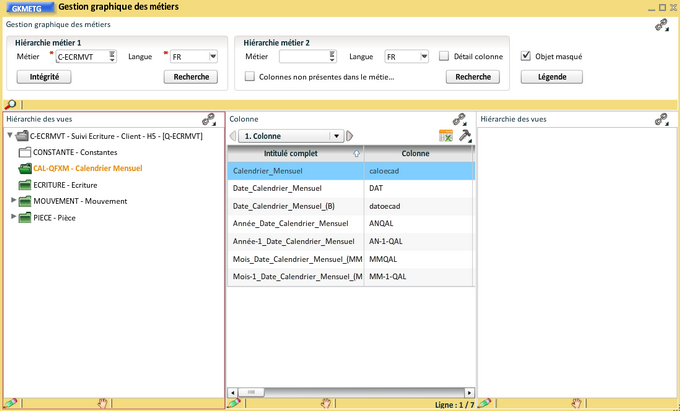This screenshot has height=411, width=680.
Task: Uncheck the Objet masqué checkbox
Action: pos(526,57)
